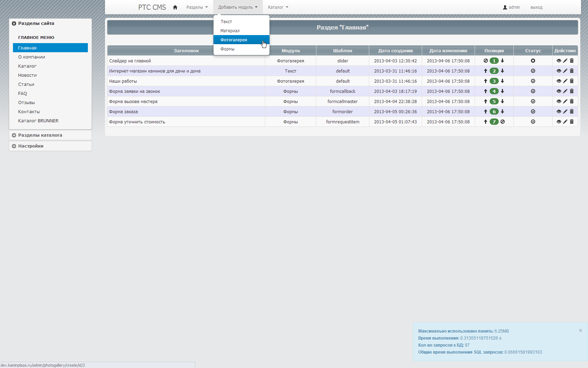
Task: Open 'Каталог BRUNNER' section in sidebar
Action: [50, 121]
